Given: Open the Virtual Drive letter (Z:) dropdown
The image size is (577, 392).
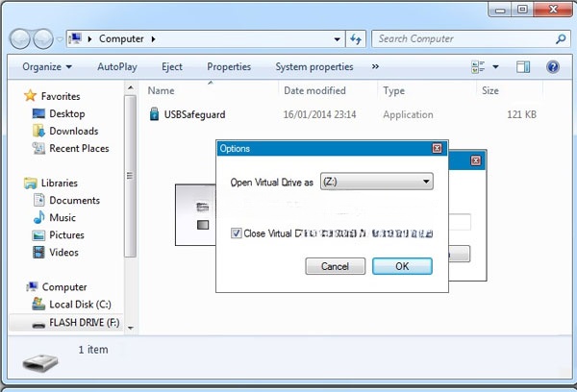Looking at the screenshot, I should pyautogui.click(x=377, y=182).
